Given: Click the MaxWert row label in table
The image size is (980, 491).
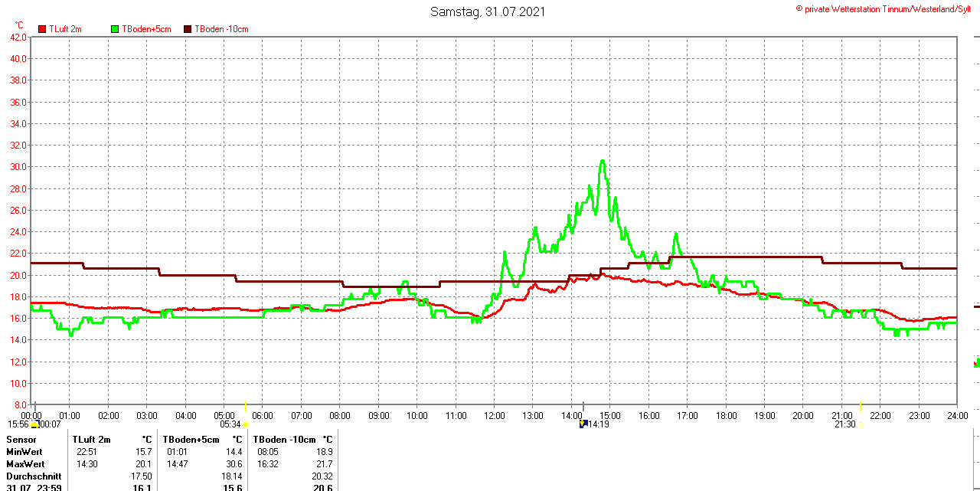Looking at the screenshot, I should (25, 464).
